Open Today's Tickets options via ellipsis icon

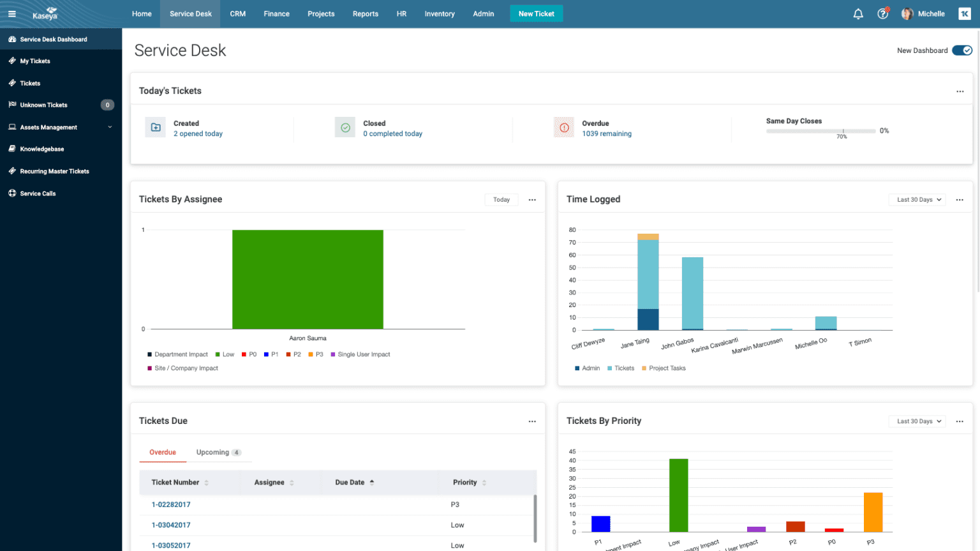coord(960,91)
